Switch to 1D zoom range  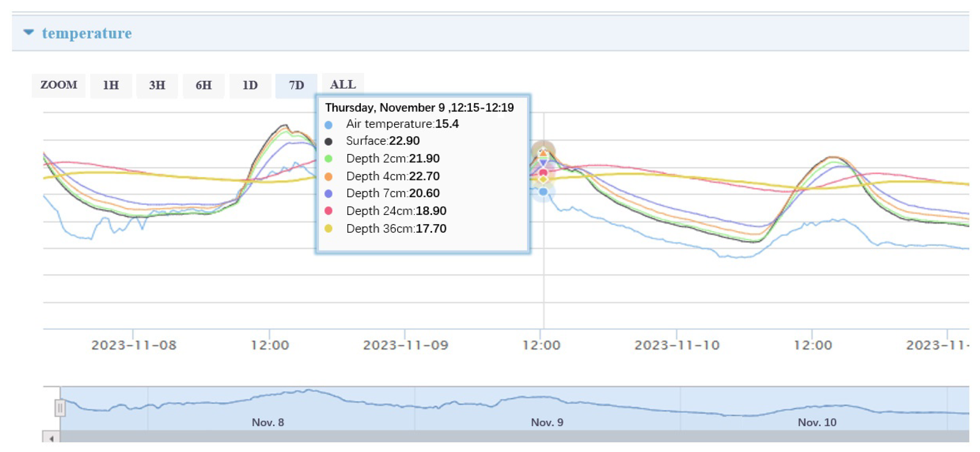(x=250, y=85)
